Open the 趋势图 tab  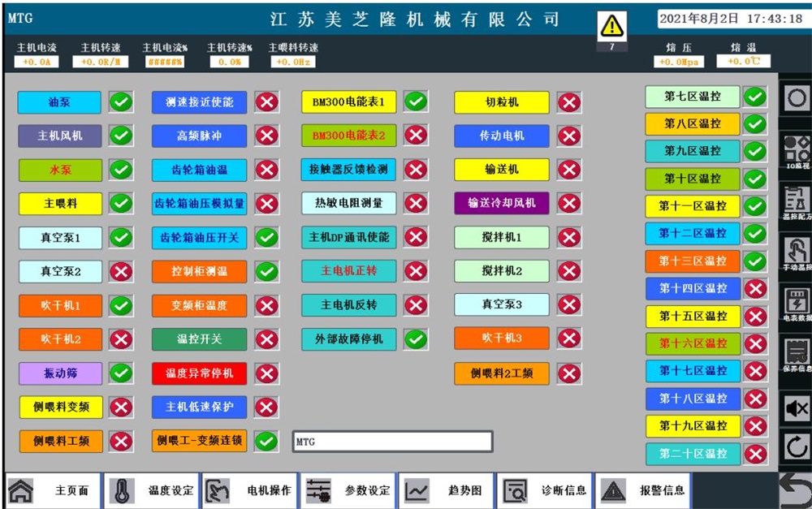click(447, 490)
